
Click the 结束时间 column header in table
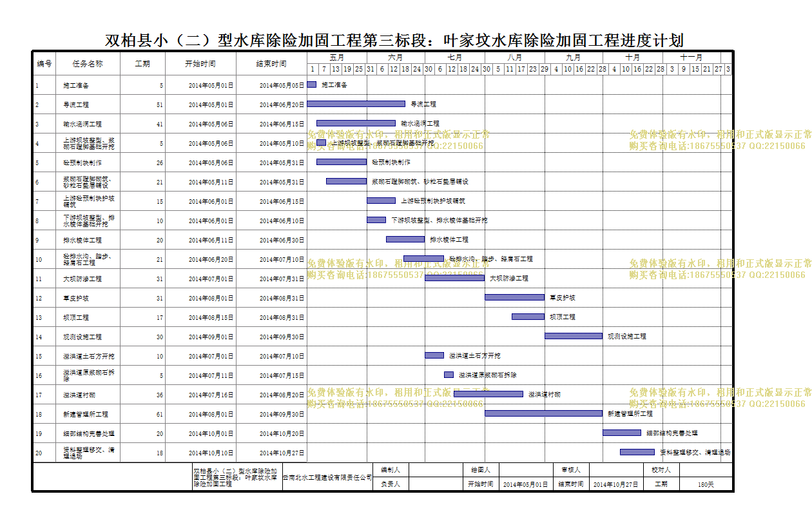click(271, 64)
